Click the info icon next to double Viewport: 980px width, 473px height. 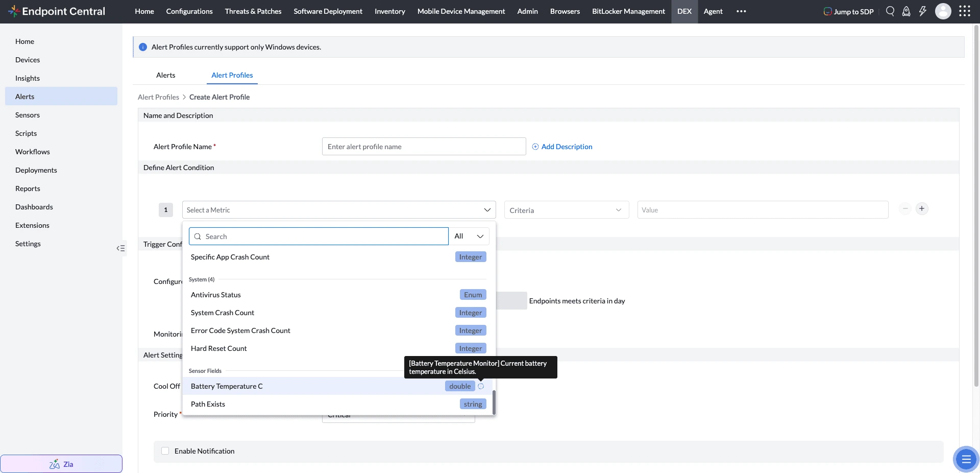[481, 386]
